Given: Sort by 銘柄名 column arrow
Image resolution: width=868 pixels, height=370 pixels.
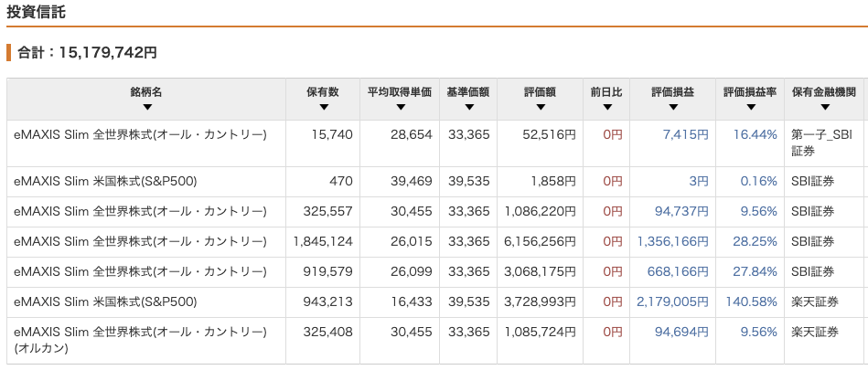Looking at the screenshot, I should point(145,108).
